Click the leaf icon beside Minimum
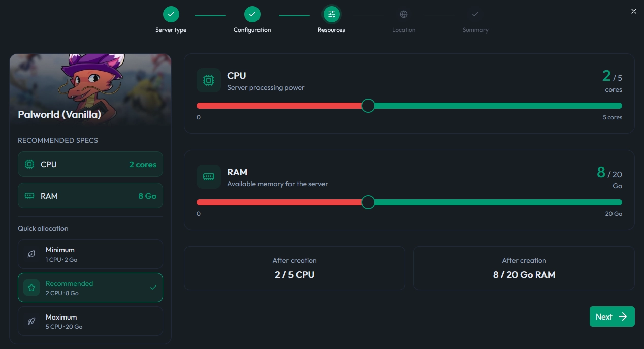 (31, 254)
